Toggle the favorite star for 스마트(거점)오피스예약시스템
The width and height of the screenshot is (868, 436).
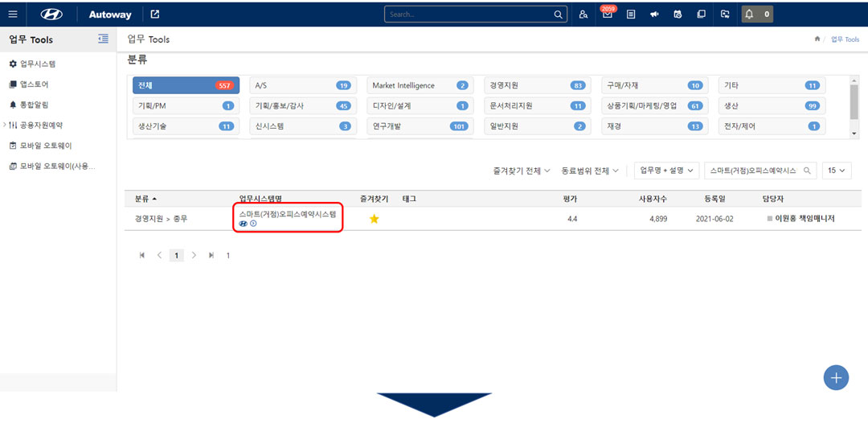(375, 219)
